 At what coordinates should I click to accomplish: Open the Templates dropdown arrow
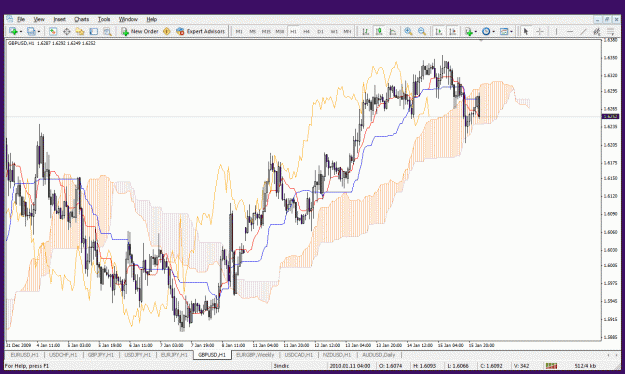[511, 31]
